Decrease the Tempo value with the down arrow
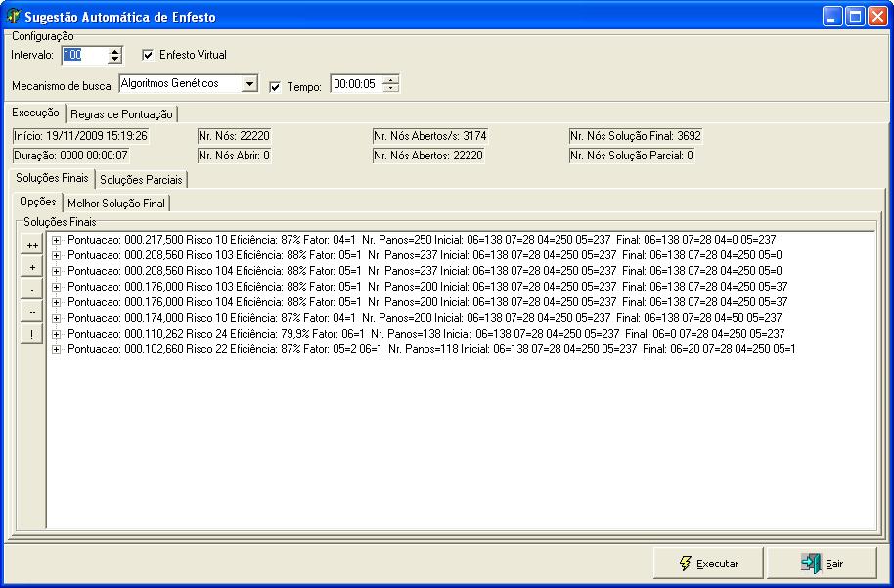 tap(391, 89)
